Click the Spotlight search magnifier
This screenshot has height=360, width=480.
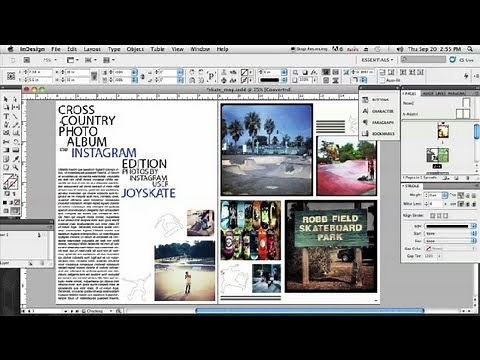point(470,49)
